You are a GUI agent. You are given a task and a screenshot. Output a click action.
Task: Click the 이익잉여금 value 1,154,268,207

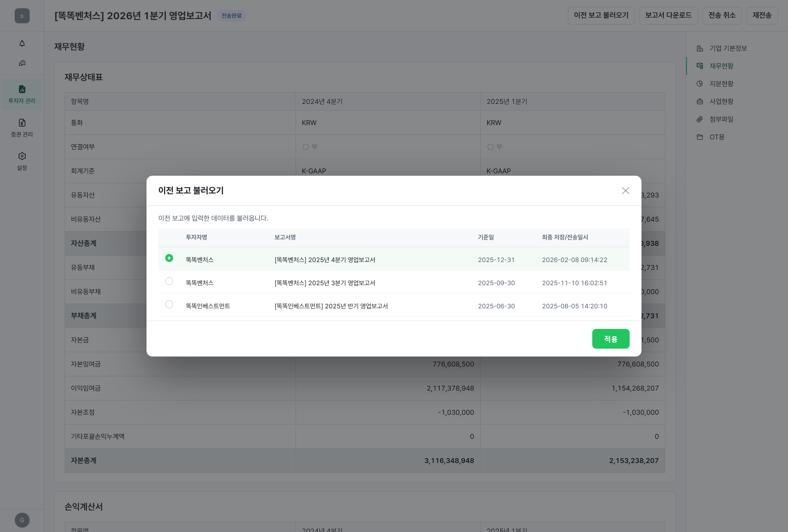635,388
